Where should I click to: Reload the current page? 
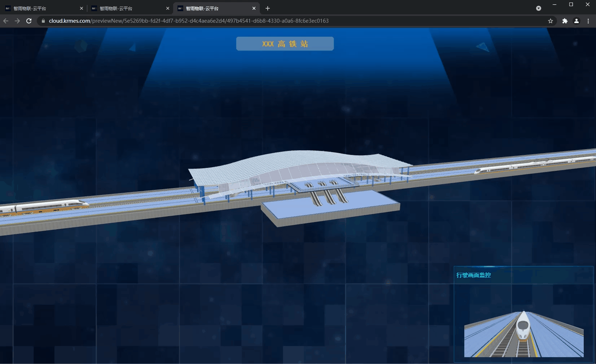point(29,21)
